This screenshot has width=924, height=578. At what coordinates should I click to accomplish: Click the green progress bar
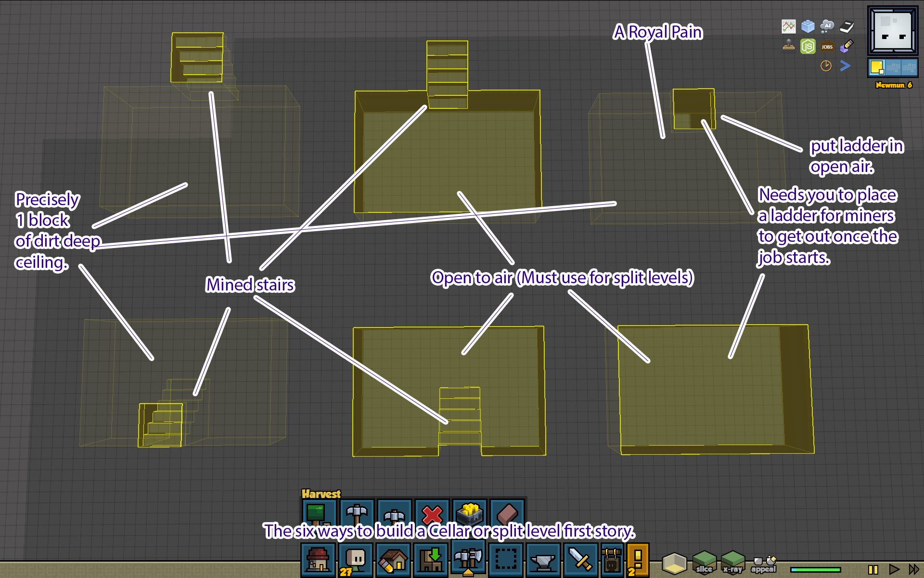coord(815,570)
